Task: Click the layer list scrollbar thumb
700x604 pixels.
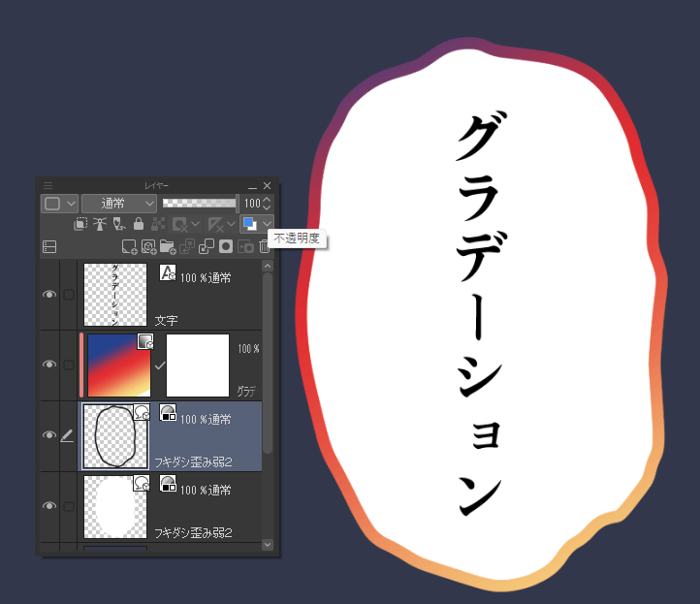Action: tap(268, 363)
